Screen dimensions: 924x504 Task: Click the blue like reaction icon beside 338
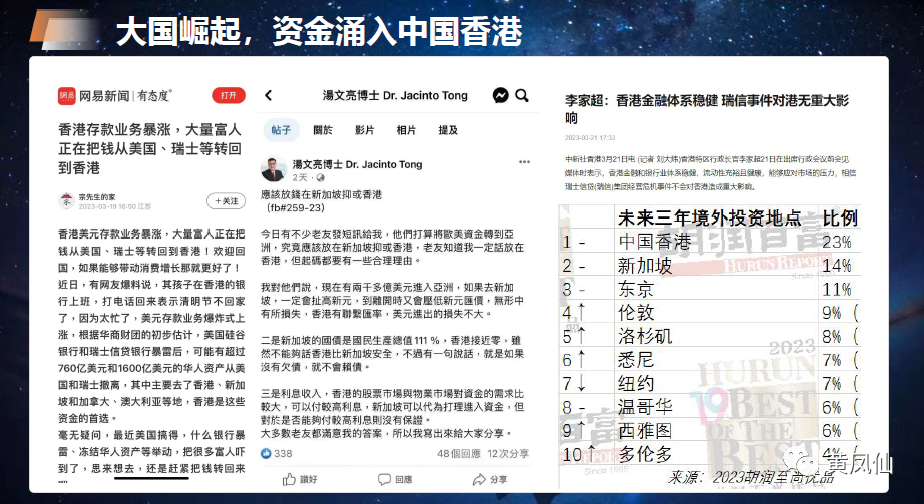[x=266, y=453]
